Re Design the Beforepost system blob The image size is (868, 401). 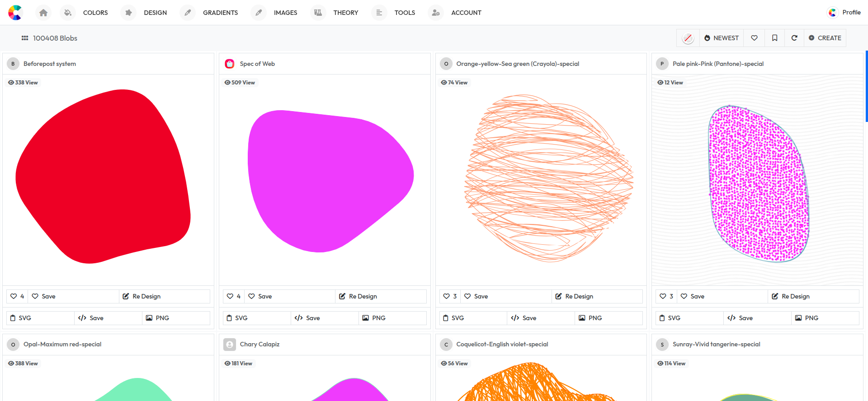coord(165,296)
